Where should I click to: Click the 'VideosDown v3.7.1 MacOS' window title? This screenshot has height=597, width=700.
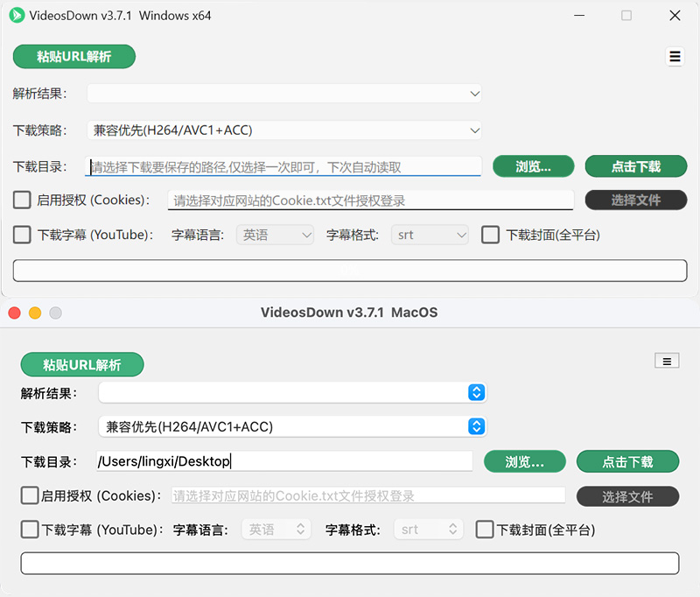click(x=349, y=313)
